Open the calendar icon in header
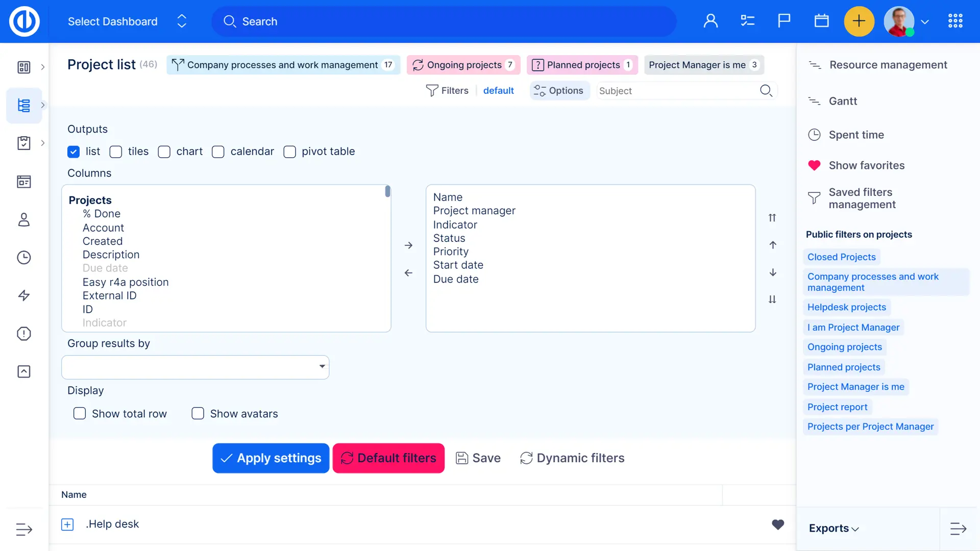 821,21
